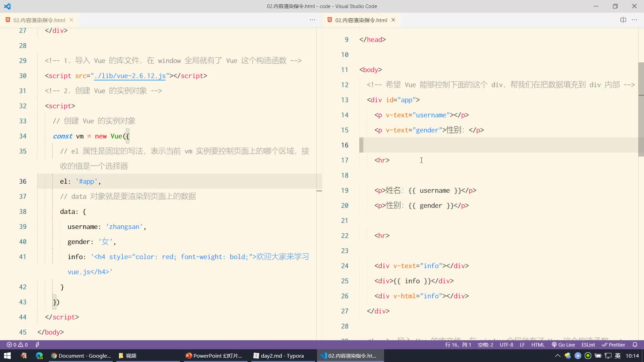Click VS Code taskbar button 02.内容渲染指令.ht...
This screenshot has width=644, height=362.
coord(350,356)
